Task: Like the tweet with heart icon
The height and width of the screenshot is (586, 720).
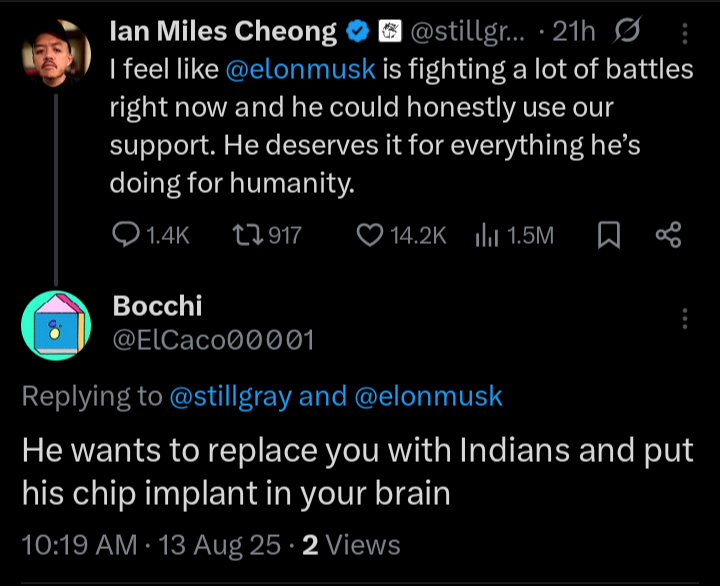Action: point(370,235)
